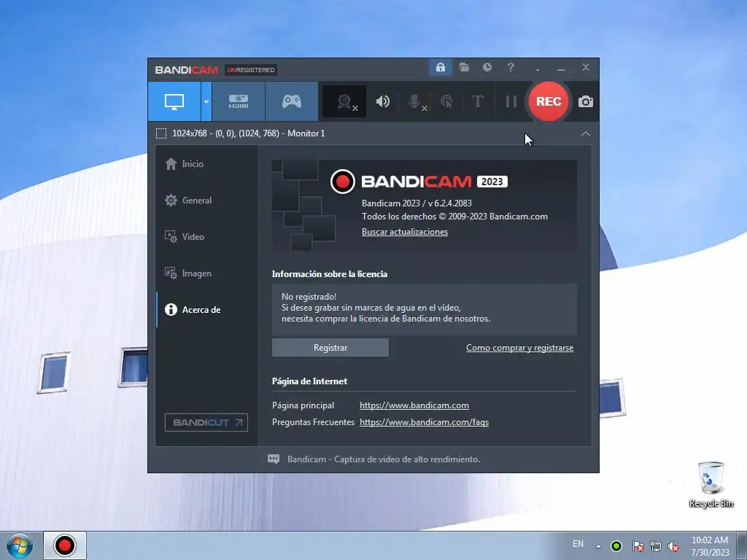Collapse panel with chevron up arrow
Viewport: 747px width, 560px height.
tap(586, 134)
